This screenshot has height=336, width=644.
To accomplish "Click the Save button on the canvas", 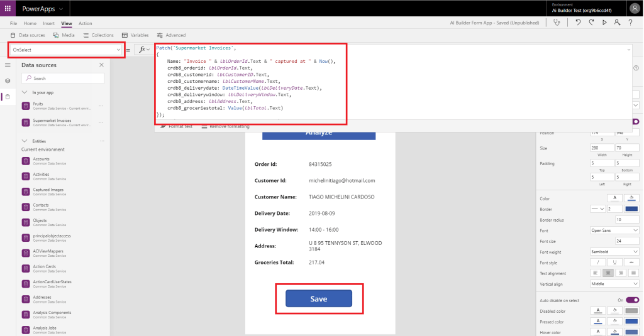I will point(318,299).
